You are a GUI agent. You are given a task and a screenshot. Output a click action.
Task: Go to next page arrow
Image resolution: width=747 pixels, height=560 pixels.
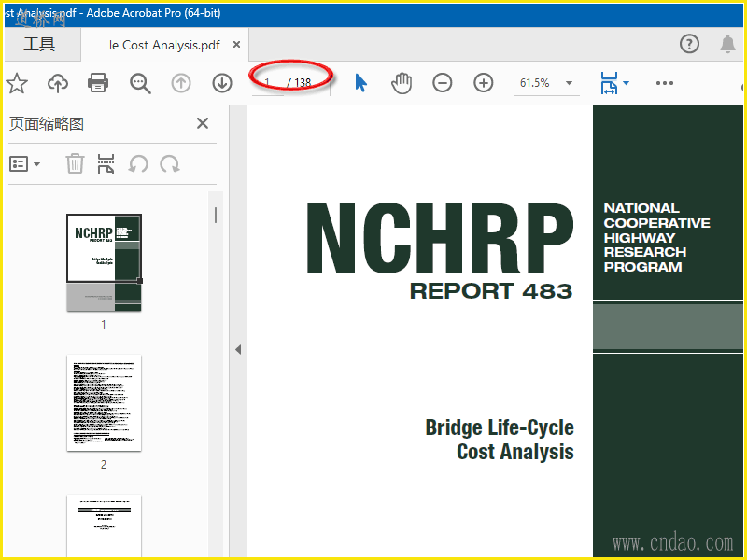[222, 83]
